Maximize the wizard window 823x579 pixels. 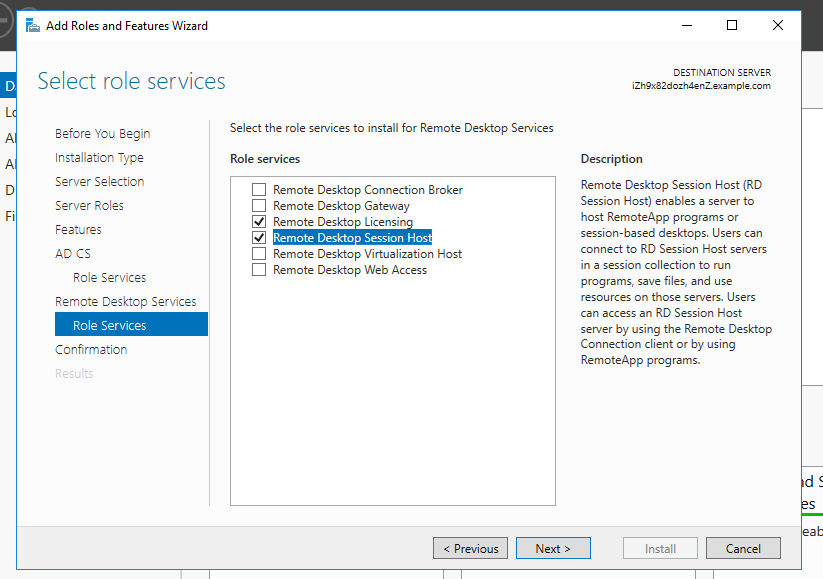pos(732,25)
